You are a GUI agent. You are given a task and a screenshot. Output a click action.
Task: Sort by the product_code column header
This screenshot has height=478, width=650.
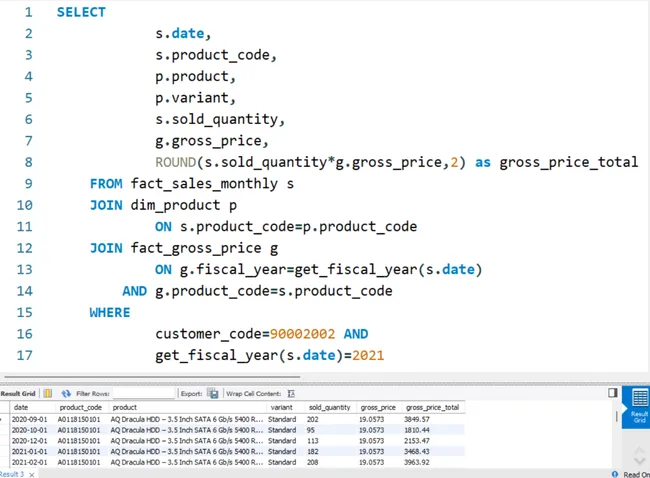pos(80,408)
